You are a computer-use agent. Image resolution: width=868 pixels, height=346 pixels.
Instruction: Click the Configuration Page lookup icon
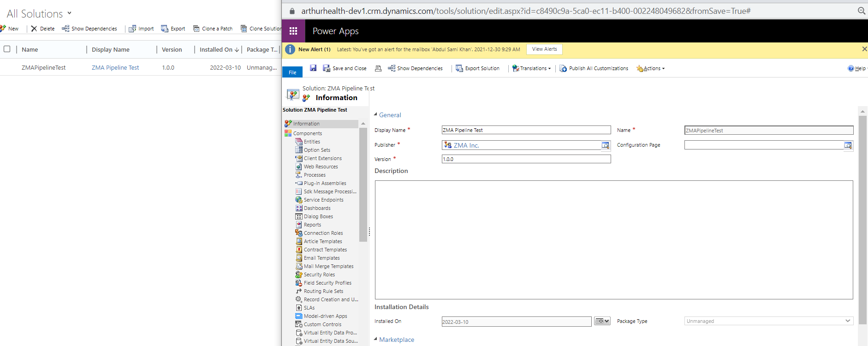coord(848,145)
